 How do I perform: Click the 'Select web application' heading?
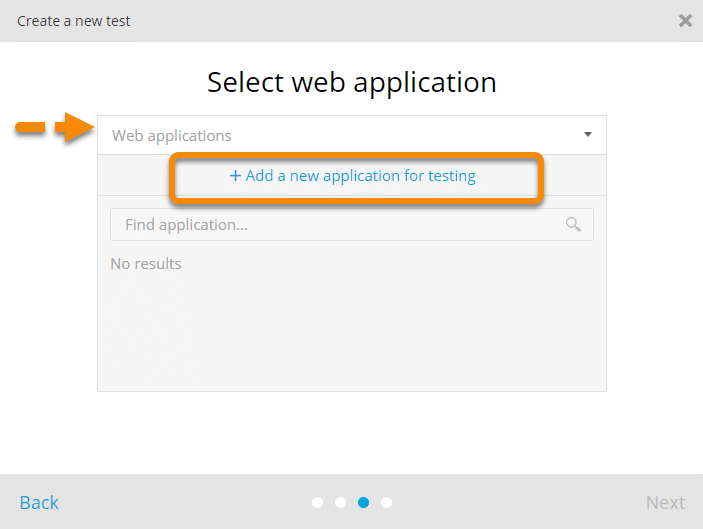[352, 82]
